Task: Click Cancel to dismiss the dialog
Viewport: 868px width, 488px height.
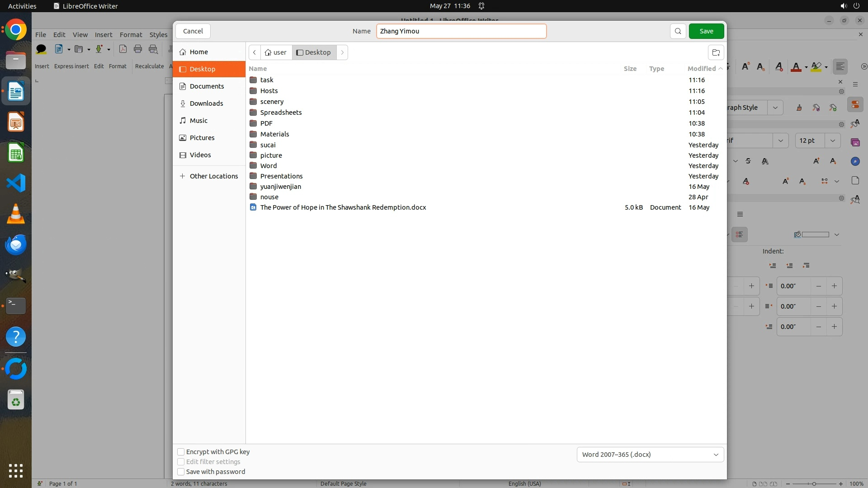Action: (x=193, y=31)
